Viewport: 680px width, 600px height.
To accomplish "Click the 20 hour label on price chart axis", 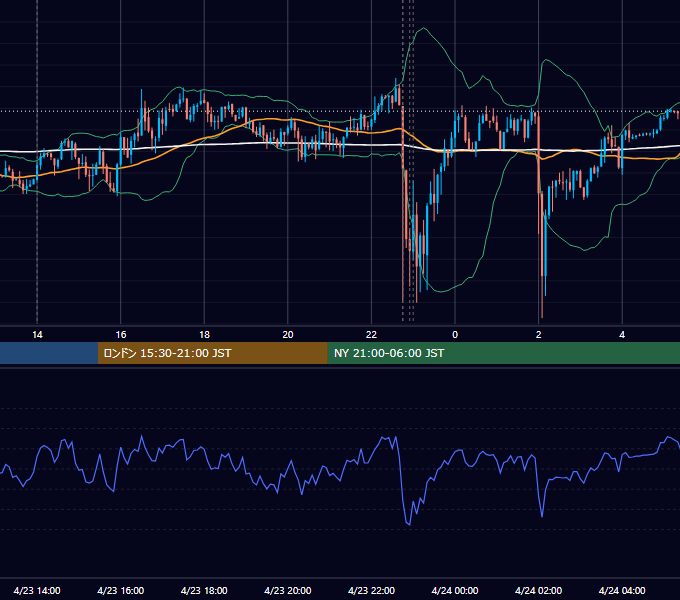I will click(288, 335).
